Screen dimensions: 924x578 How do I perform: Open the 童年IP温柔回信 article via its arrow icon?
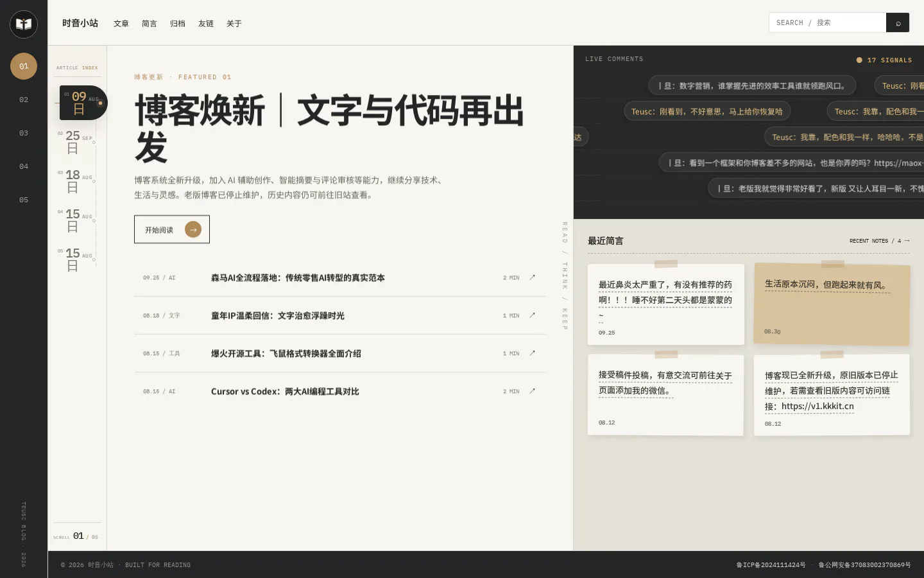click(532, 315)
